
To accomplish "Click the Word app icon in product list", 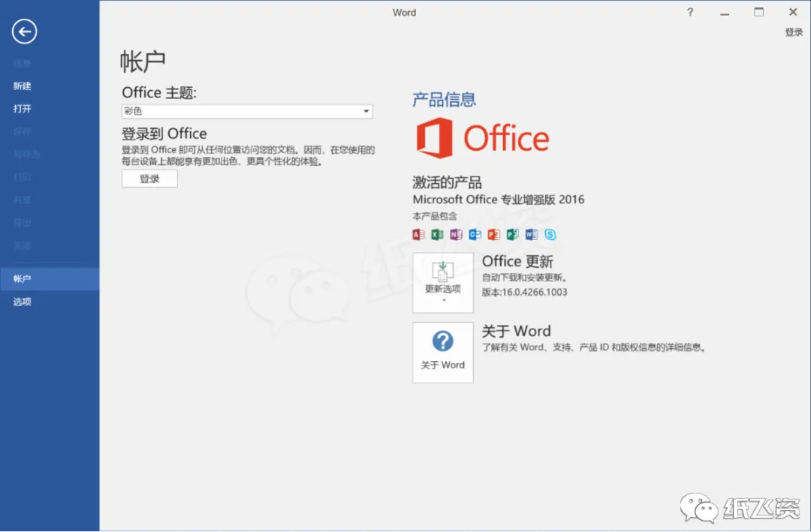I will click(x=531, y=235).
